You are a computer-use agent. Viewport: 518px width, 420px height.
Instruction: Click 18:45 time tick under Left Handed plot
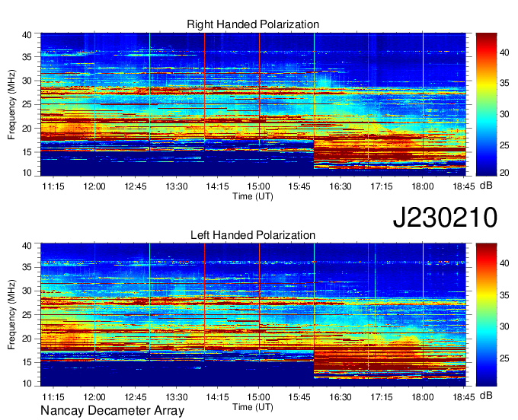pos(463,397)
